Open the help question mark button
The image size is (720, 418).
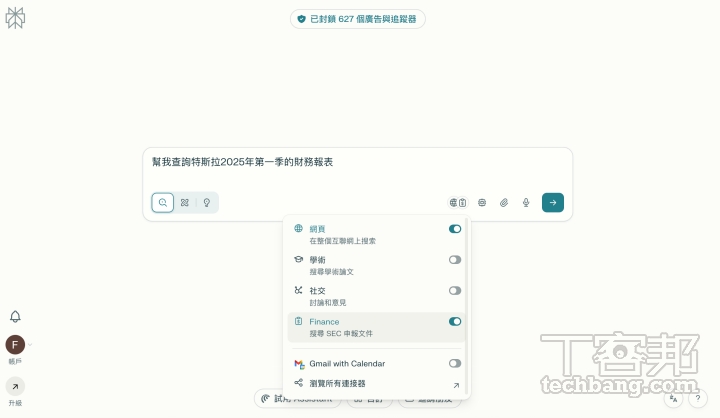point(698,398)
